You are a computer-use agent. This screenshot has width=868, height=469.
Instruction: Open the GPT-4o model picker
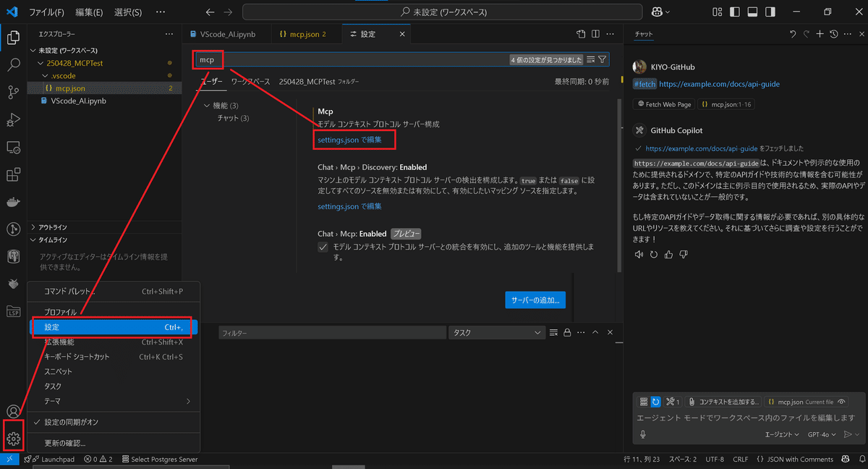click(x=820, y=434)
